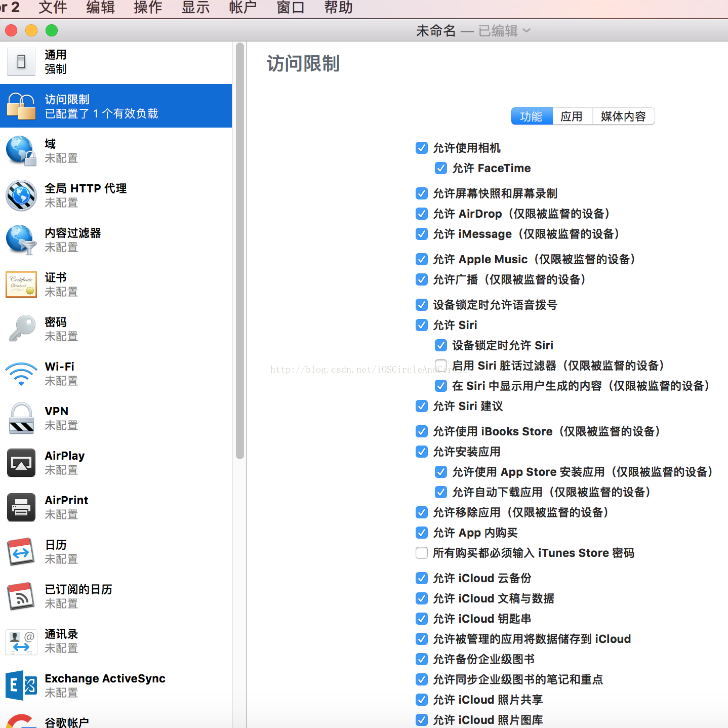Select the 日历 calendar icon

coord(21,552)
